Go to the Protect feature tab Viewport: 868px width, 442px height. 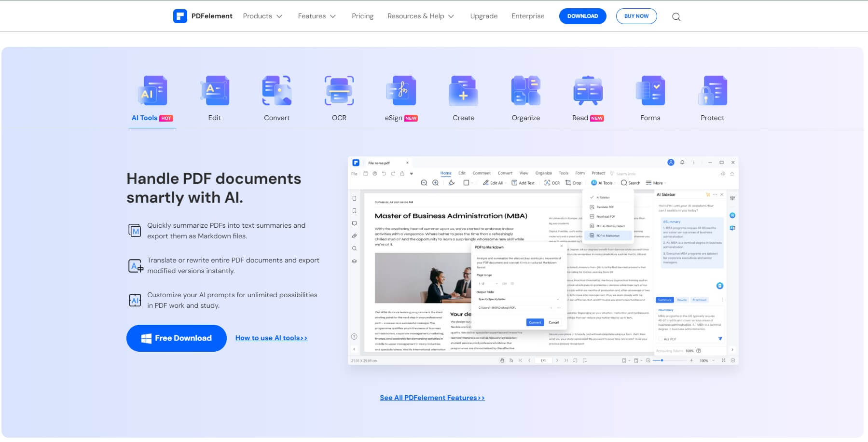[x=712, y=99]
